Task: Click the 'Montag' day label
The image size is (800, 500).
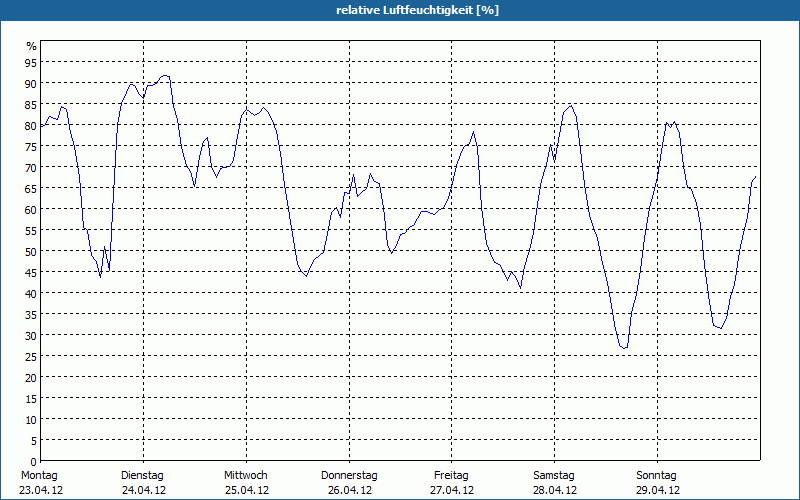Action: click(39, 476)
